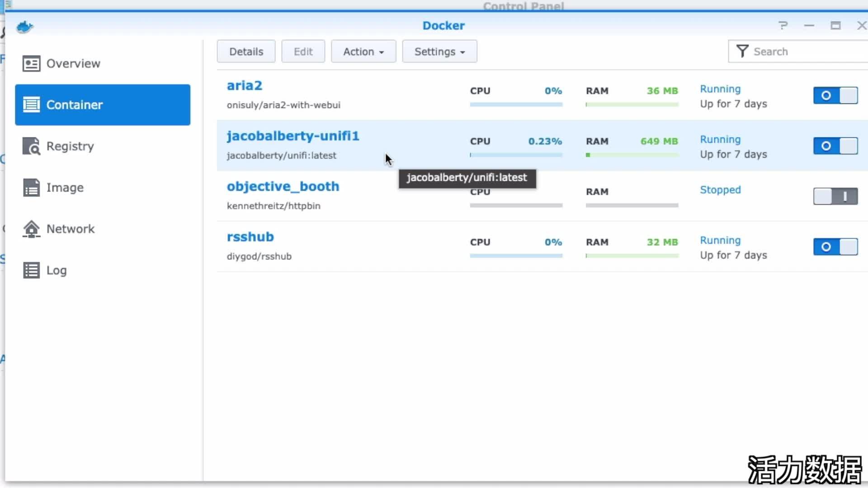Click the Overview icon in sidebar
Image resolution: width=868 pixels, height=488 pixels.
click(x=31, y=63)
